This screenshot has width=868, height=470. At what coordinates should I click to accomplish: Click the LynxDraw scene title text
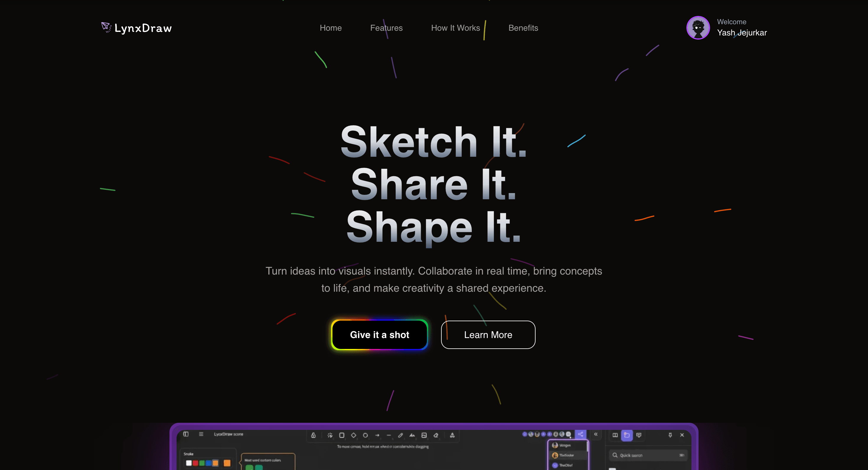tap(229, 434)
